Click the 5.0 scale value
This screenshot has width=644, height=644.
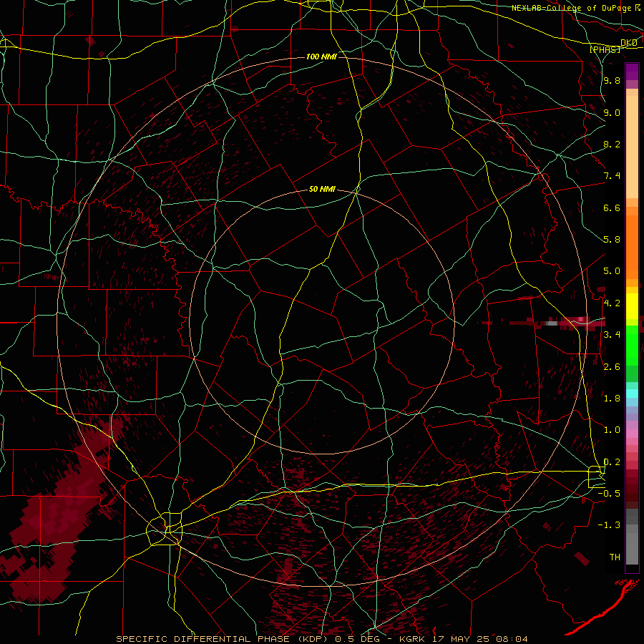tap(612, 271)
